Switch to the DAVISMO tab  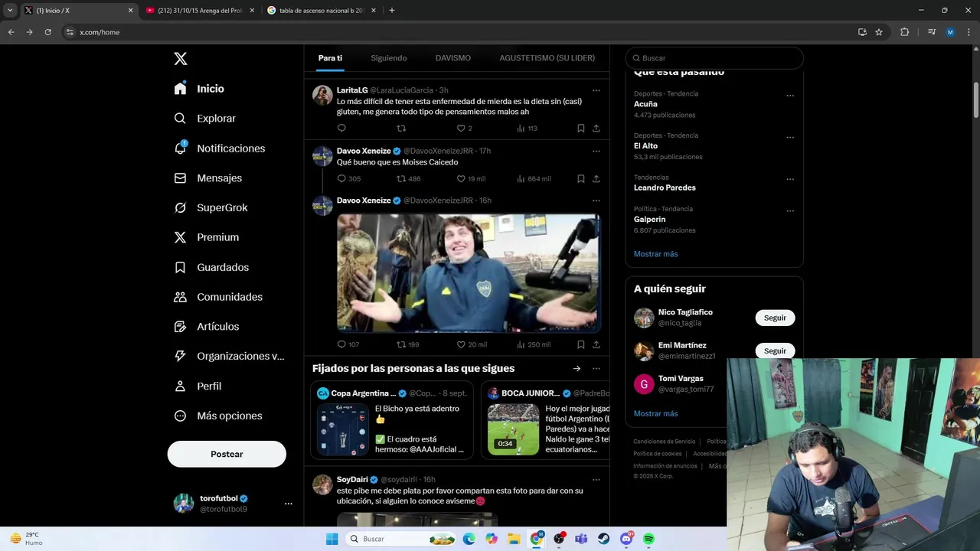[x=453, y=58]
